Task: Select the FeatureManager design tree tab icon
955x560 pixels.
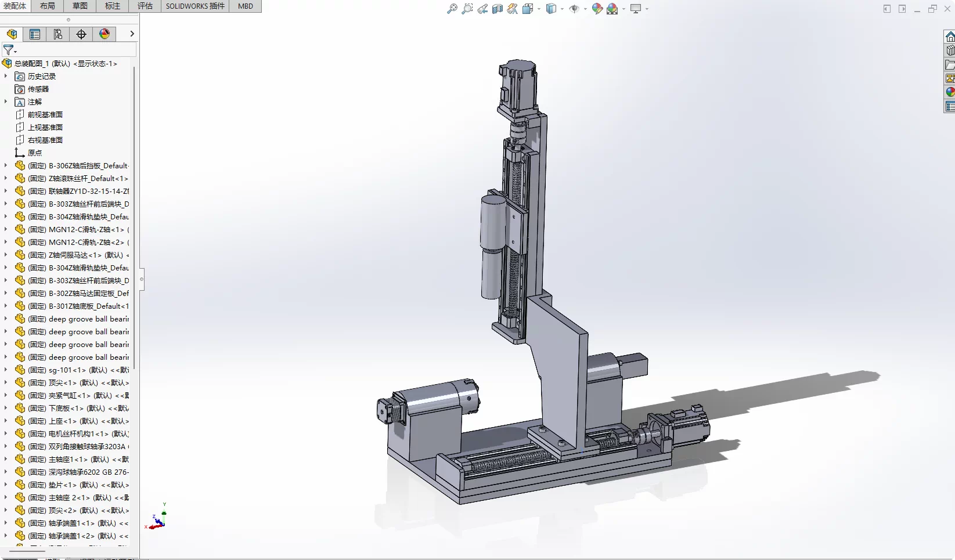Action: (x=12, y=34)
